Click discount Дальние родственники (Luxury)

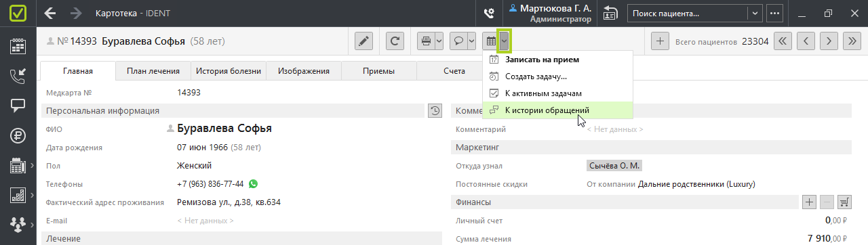[696, 184]
